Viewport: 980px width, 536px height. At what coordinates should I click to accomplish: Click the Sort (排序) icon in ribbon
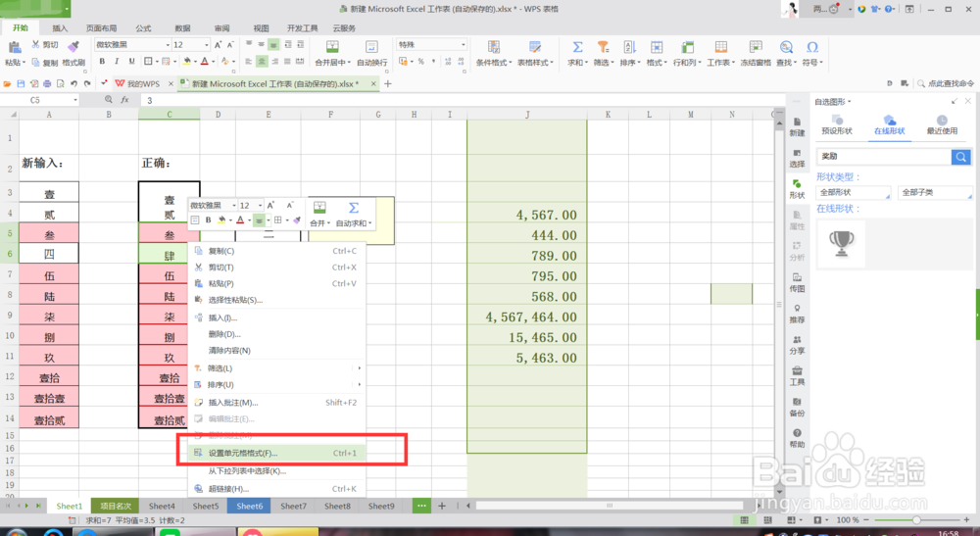pos(629,47)
